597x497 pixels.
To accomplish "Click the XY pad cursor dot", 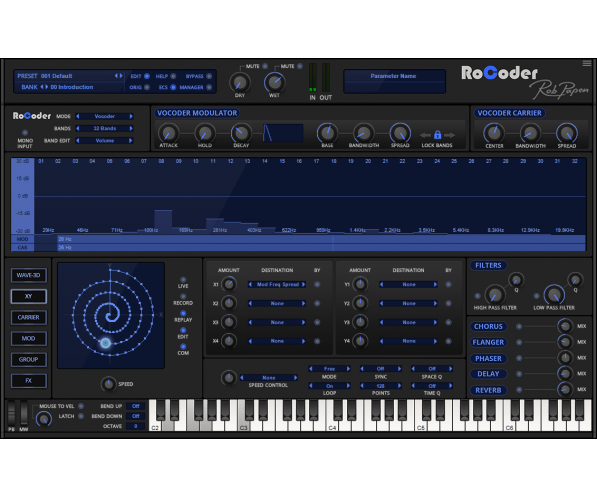I will (x=106, y=343).
